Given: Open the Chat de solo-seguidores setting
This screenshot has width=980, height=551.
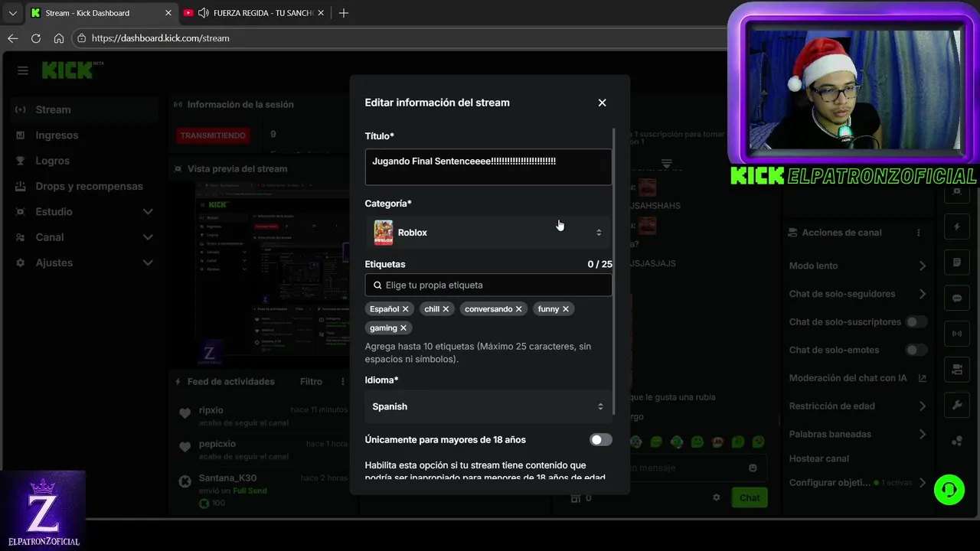Looking at the screenshot, I should tap(857, 294).
